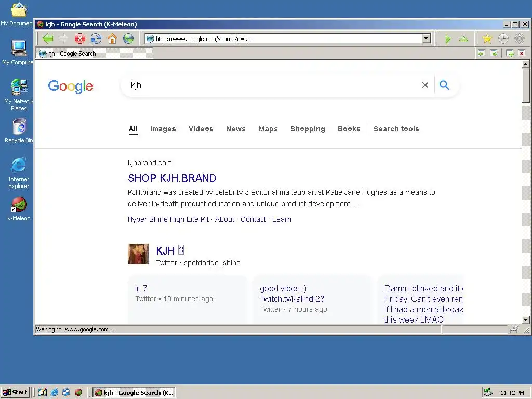The height and width of the screenshot is (399, 532).
Task: Open Twitch.tv/kalindi23 tweet link
Action: click(x=292, y=299)
